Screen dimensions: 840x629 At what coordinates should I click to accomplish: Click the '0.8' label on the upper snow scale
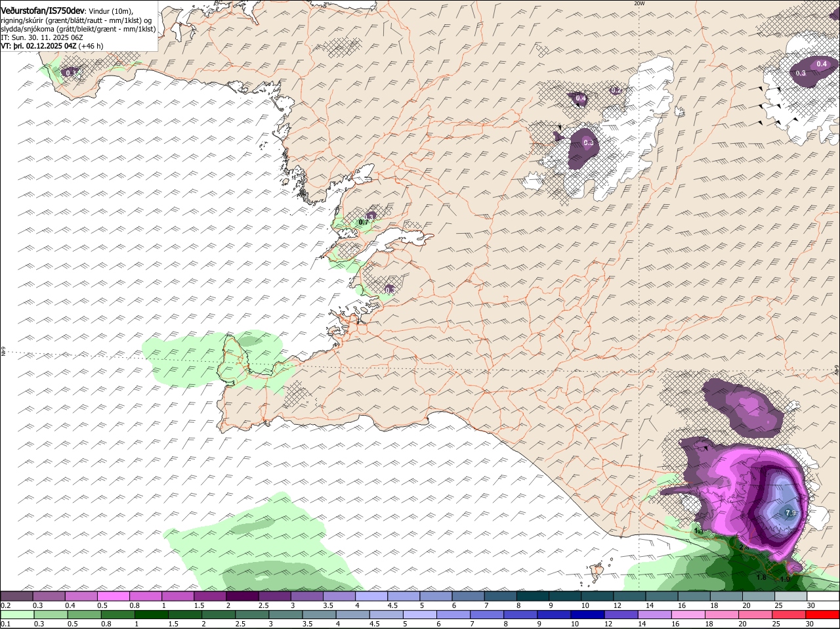click(x=135, y=605)
